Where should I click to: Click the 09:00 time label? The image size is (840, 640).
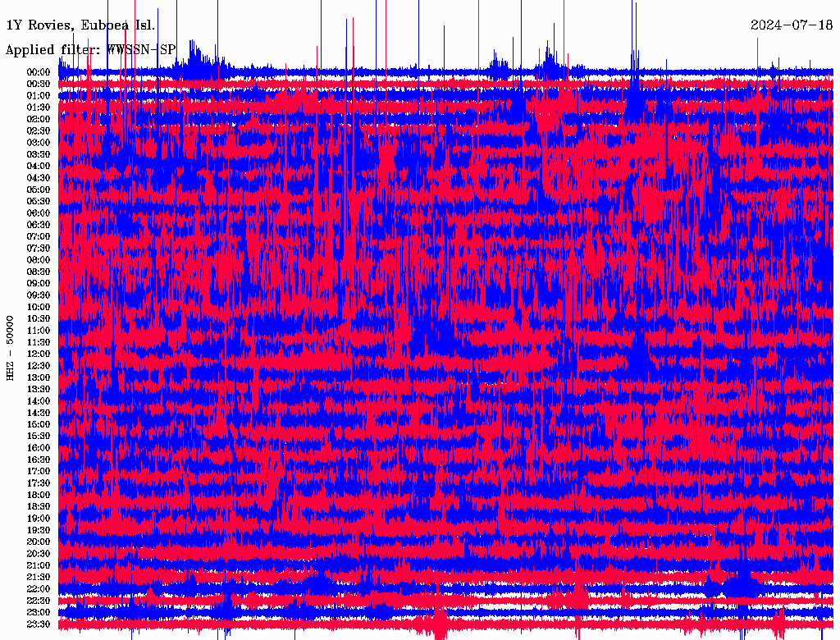39,284
